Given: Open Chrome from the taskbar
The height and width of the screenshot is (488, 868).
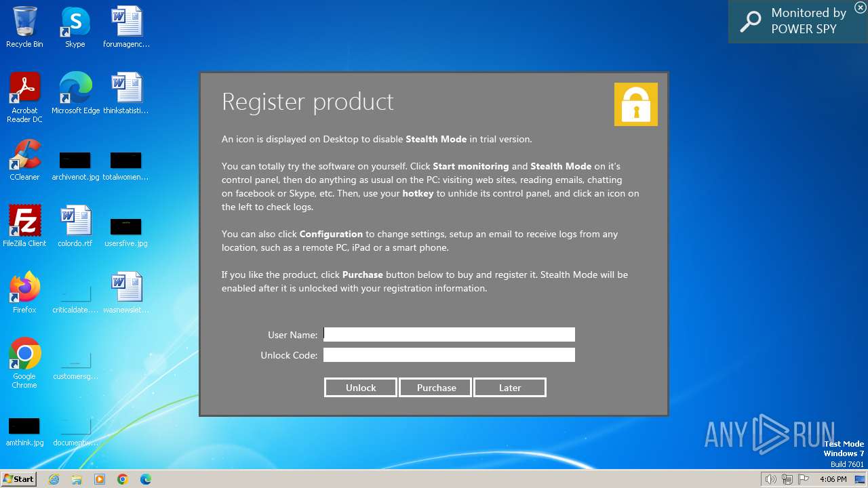Looking at the screenshot, I should point(123,479).
